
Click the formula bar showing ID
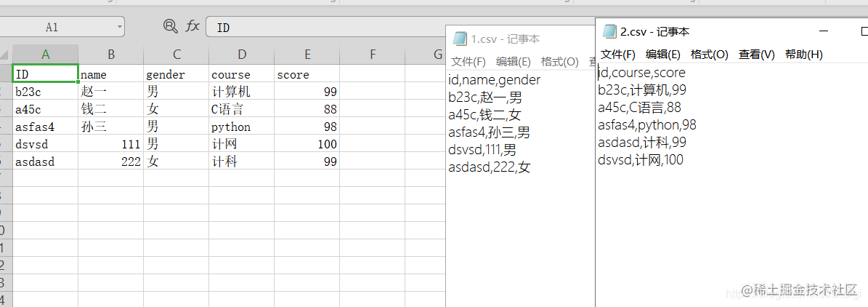[x=327, y=28]
